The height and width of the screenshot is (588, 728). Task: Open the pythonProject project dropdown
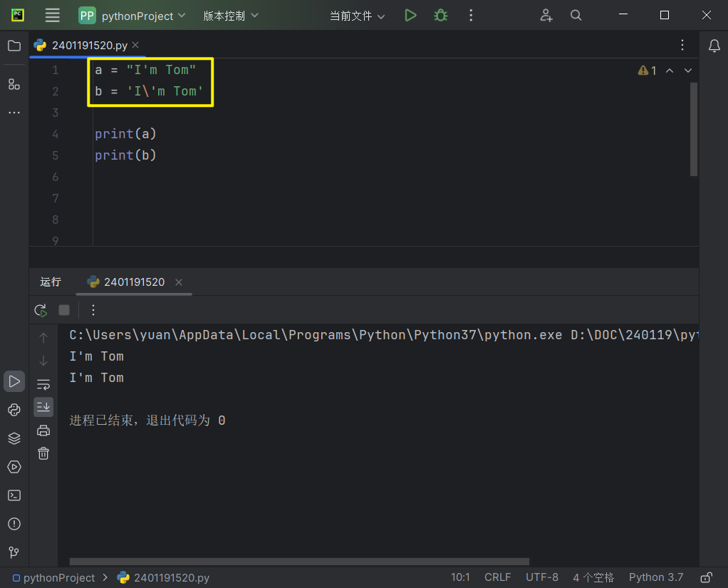point(132,16)
